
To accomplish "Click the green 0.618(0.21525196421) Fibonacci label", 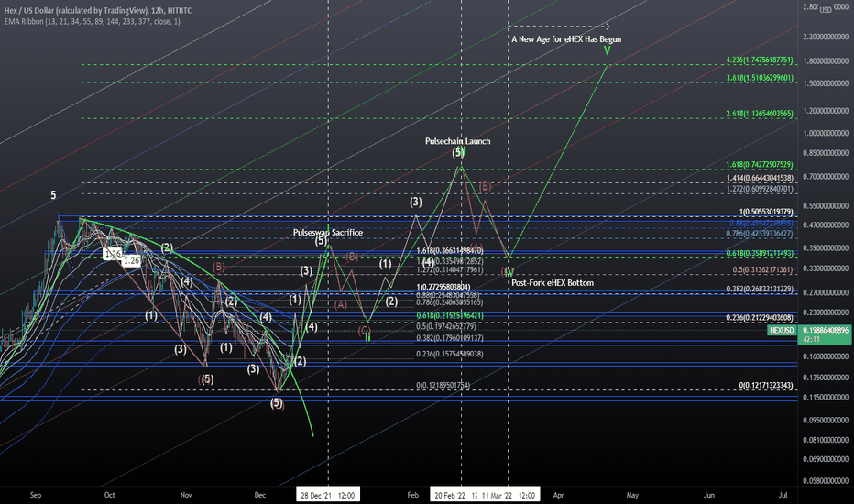I will [450, 315].
